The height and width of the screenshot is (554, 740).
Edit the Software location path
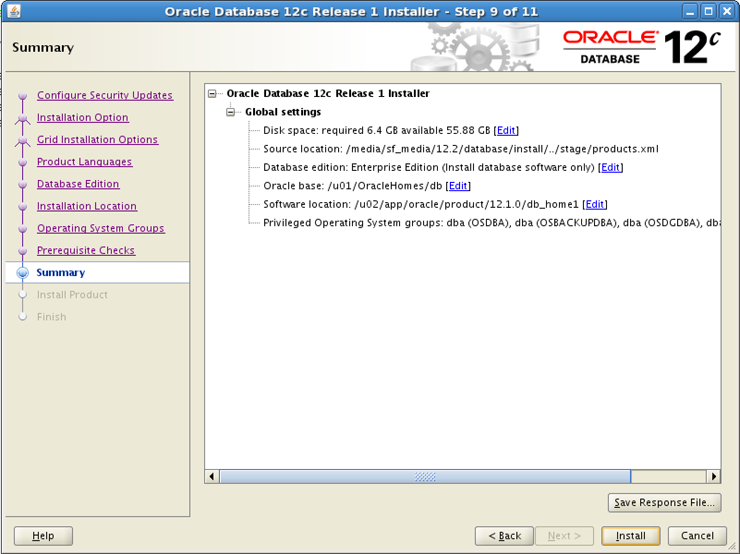point(595,204)
